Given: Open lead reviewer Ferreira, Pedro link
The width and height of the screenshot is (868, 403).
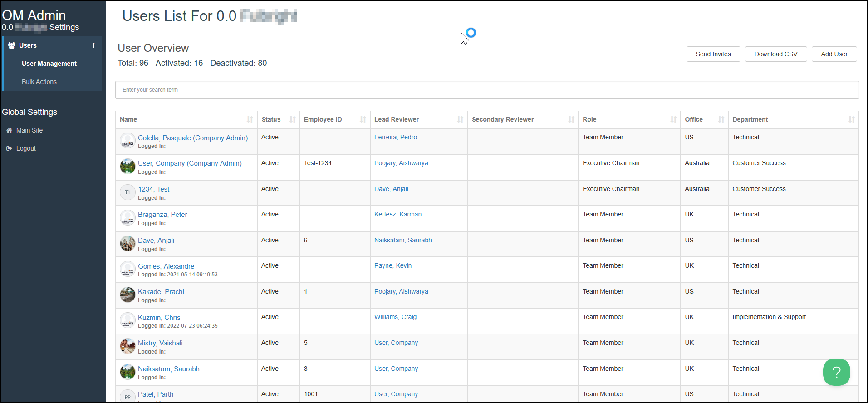Looking at the screenshot, I should [x=396, y=137].
